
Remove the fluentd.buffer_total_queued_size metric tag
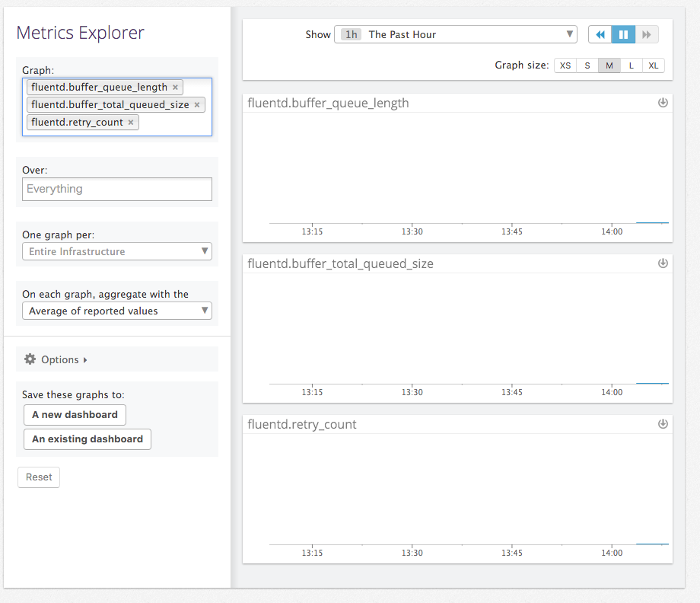pos(197,105)
